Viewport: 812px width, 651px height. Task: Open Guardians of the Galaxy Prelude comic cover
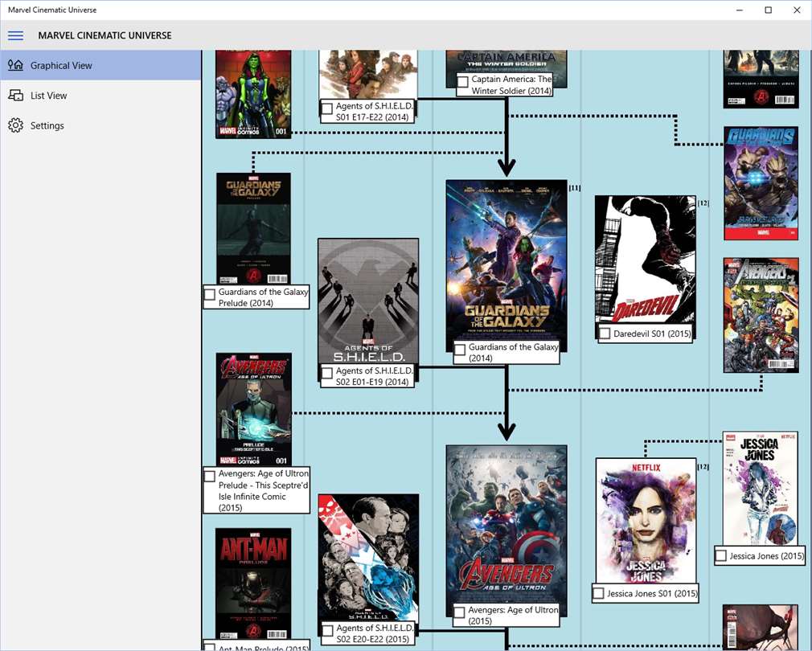coord(253,228)
